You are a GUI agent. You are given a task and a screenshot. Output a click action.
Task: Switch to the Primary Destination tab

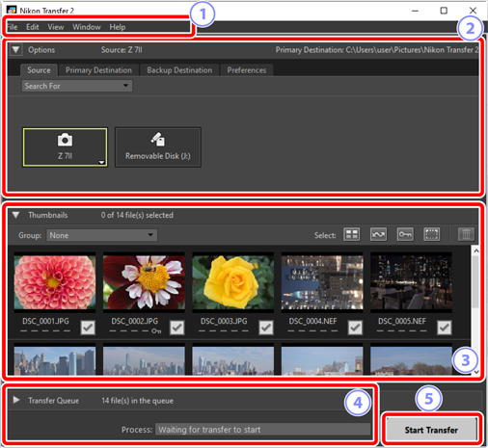(x=98, y=70)
